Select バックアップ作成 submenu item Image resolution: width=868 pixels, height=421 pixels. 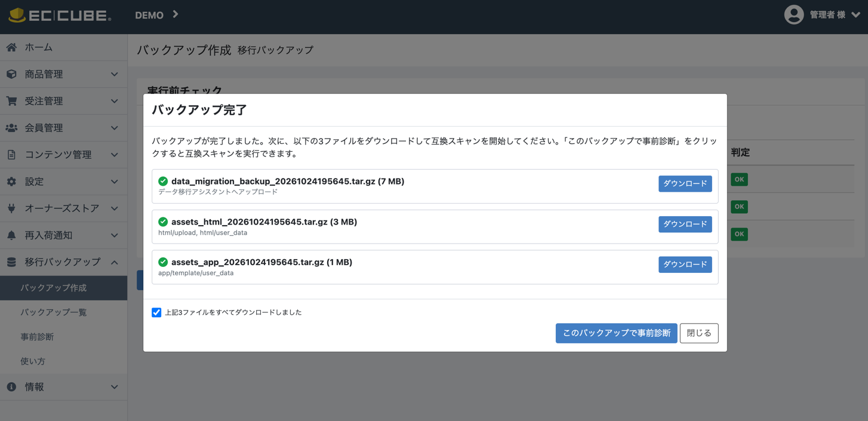[x=63, y=288]
